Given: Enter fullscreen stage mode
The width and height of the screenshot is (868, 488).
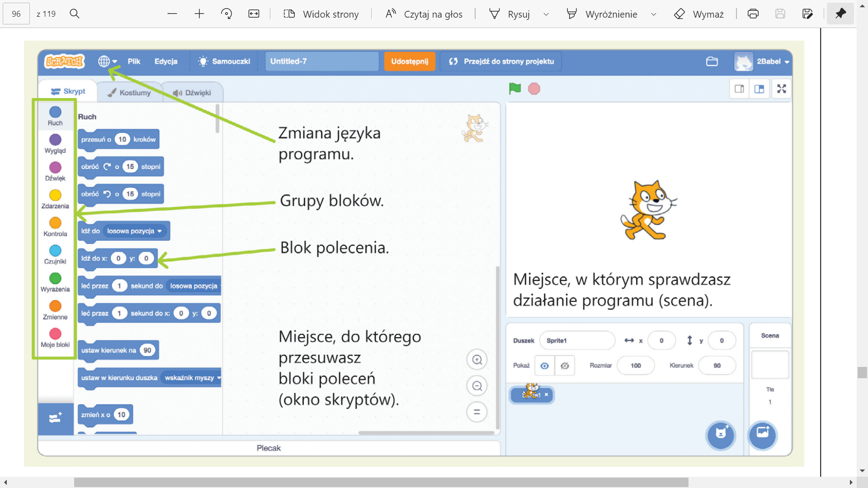Looking at the screenshot, I should coord(781,89).
